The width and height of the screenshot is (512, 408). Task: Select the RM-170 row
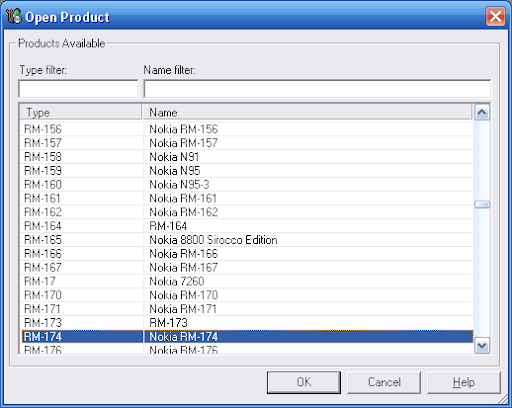tap(247, 295)
